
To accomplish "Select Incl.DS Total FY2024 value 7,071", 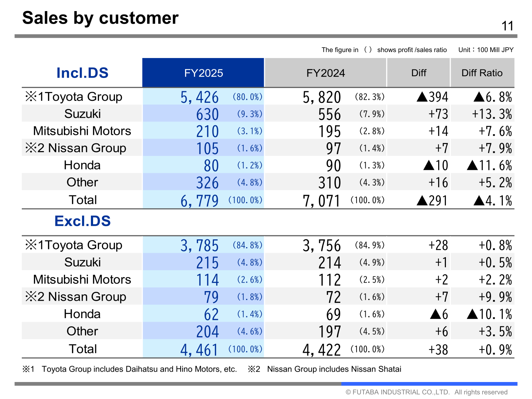I will click(322, 201).
